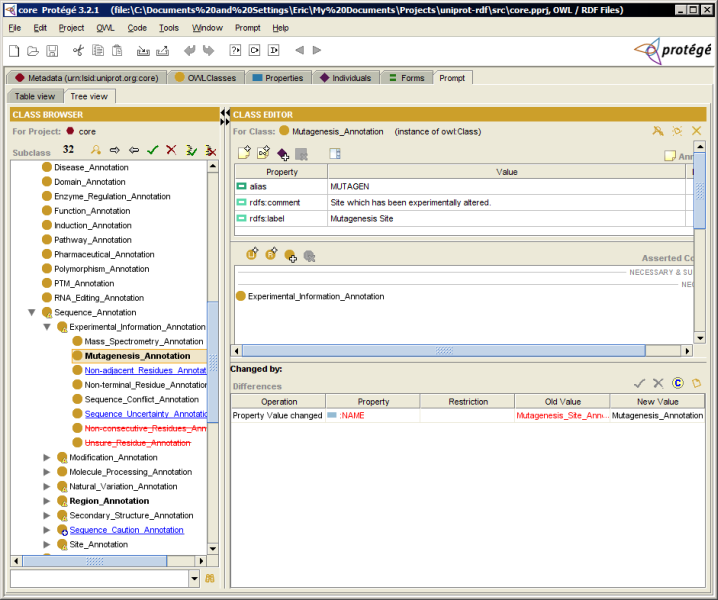Open the Tools menu

[x=169, y=28]
